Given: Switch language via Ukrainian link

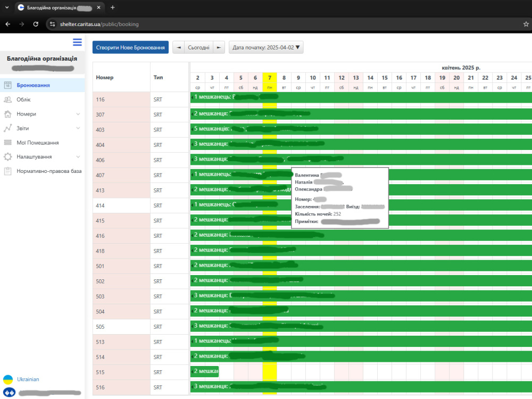Looking at the screenshot, I should pyautogui.click(x=28, y=379).
